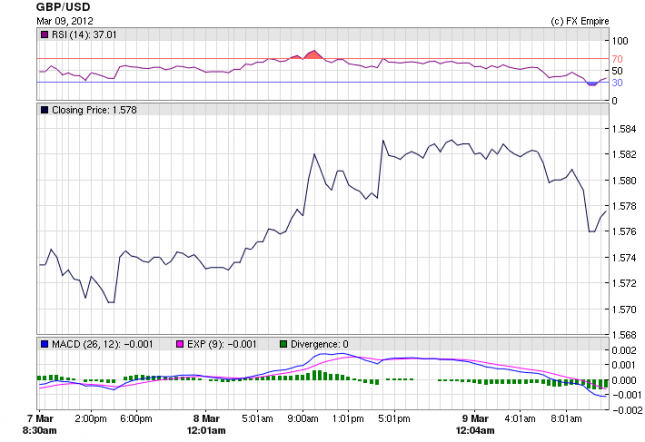Click the 1.582 price axis label
Screen dimensions: 645x442
point(624,155)
